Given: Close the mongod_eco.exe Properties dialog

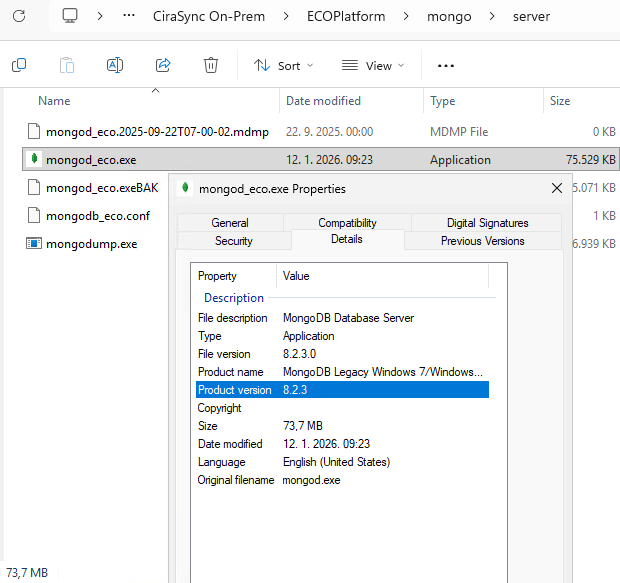Looking at the screenshot, I should coord(557,188).
